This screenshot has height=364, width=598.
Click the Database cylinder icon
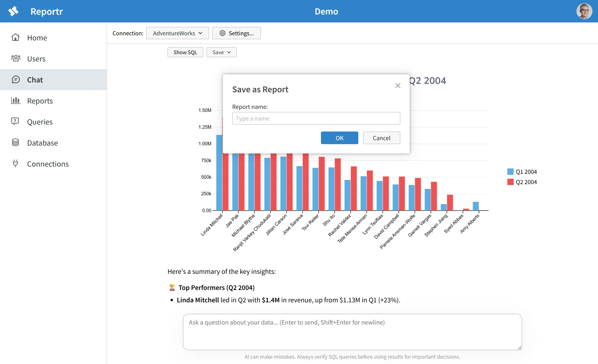(15, 143)
